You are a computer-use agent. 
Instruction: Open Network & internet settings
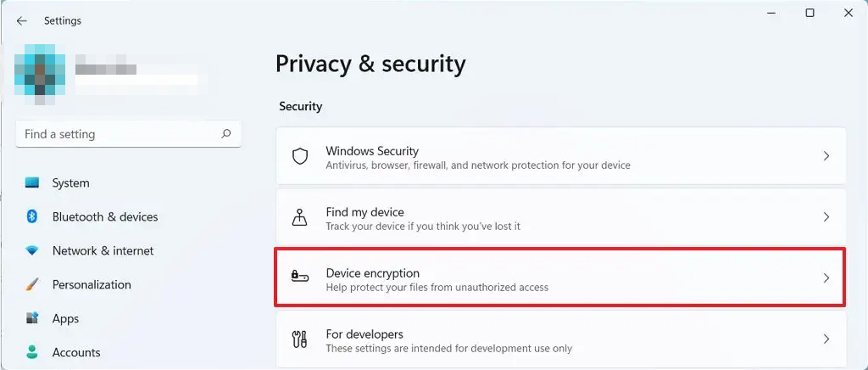click(x=103, y=250)
